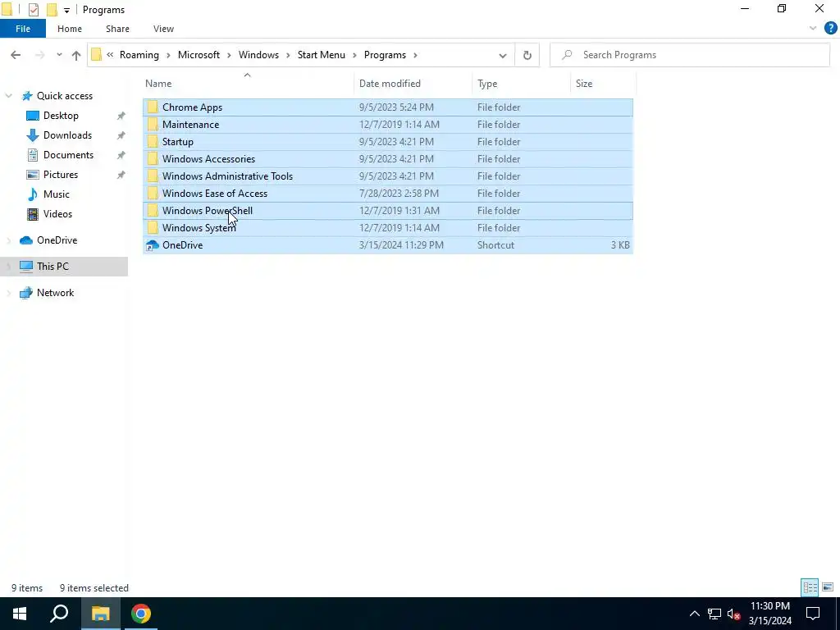Select Windows Ease of Access folder icon

point(153,194)
